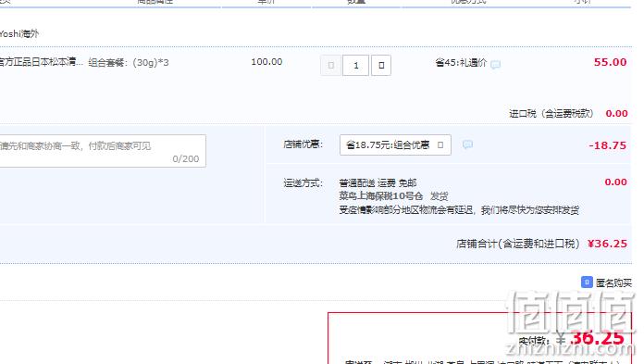
Task: Increase item quantity with the plus button
Action: click(x=381, y=66)
